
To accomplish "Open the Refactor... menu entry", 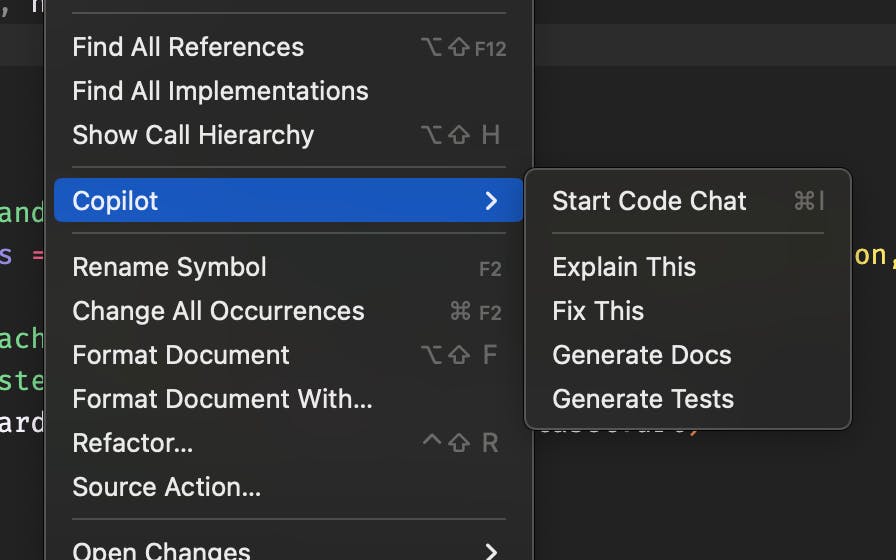I will coord(289,443).
